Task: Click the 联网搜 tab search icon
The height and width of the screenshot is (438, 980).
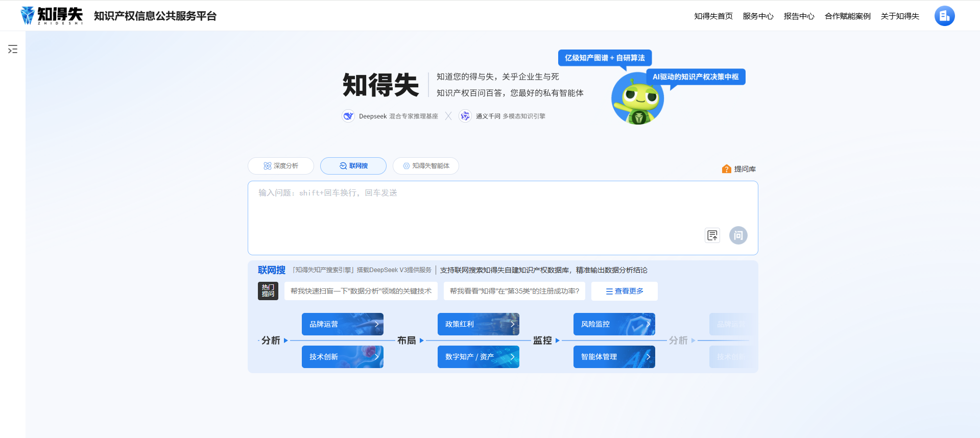Action: tap(343, 166)
